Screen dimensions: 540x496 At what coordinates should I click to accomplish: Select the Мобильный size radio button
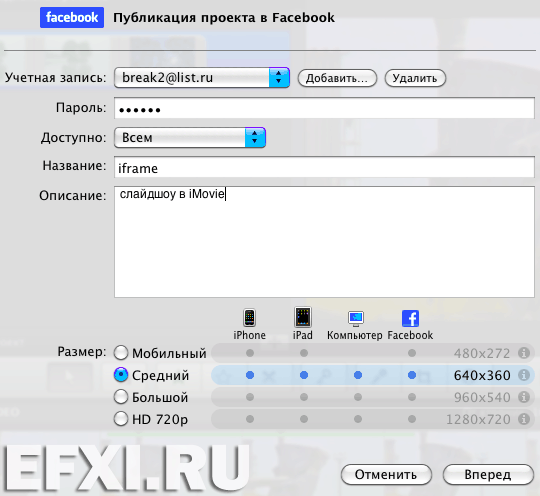[x=121, y=353]
